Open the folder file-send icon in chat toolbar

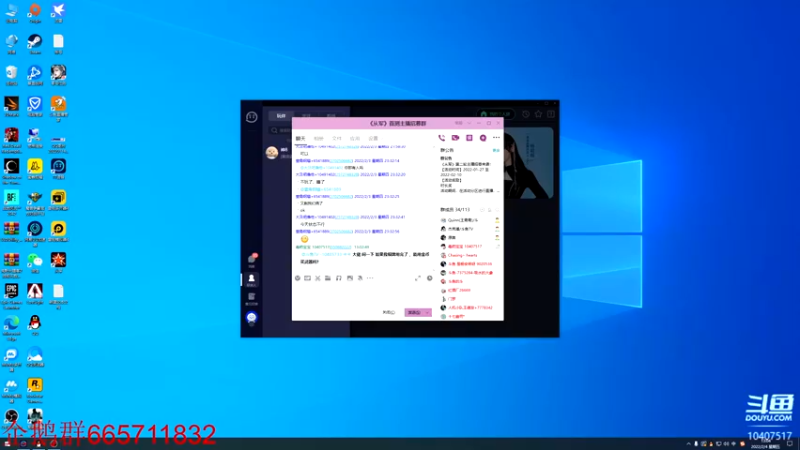328,278
